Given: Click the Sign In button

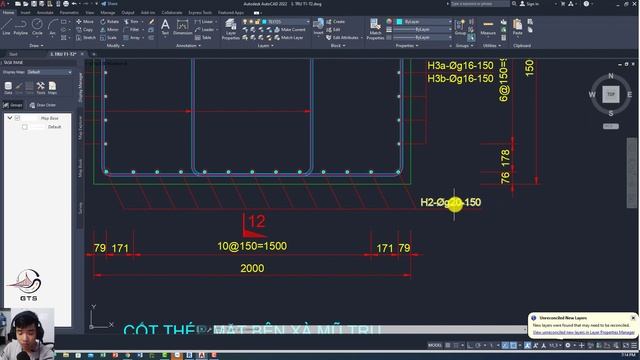Looking at the screenshot, I should pos(529,4).
